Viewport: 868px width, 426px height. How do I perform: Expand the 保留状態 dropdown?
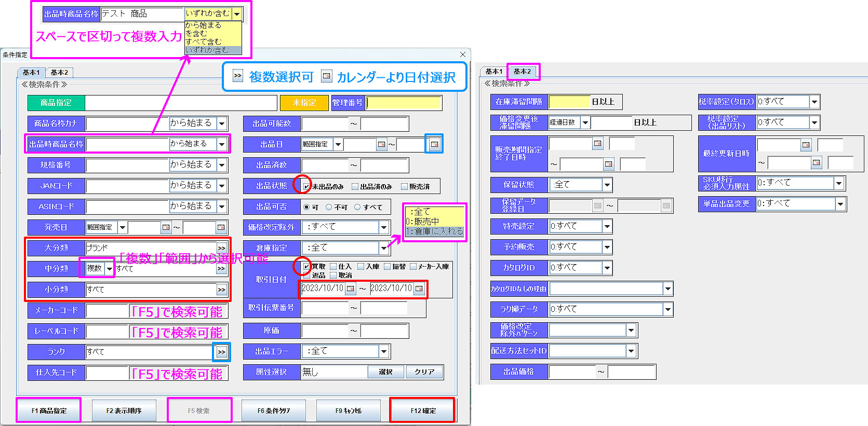click(607, 185)
